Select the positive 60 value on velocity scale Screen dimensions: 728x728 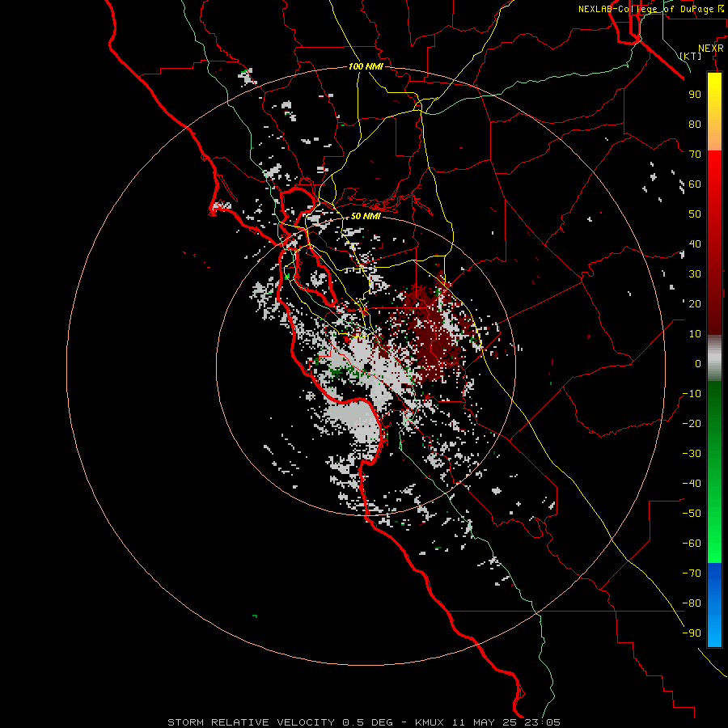point(695,184)
